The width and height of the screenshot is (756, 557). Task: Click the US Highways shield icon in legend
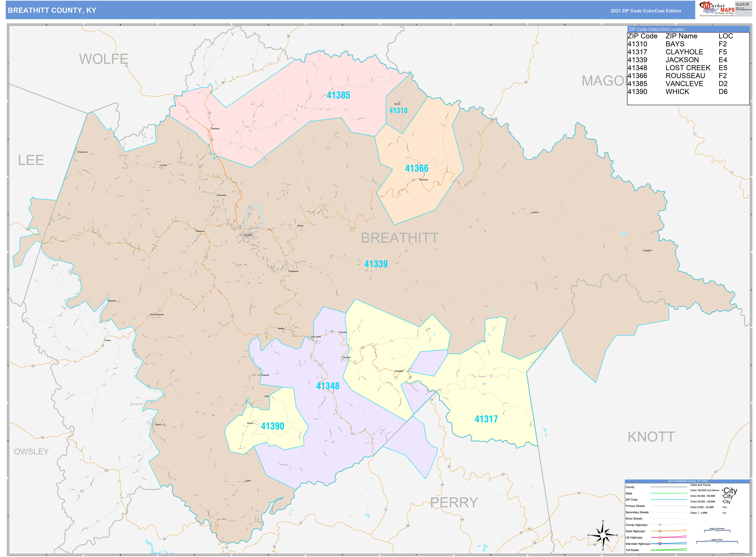(660, 538)
